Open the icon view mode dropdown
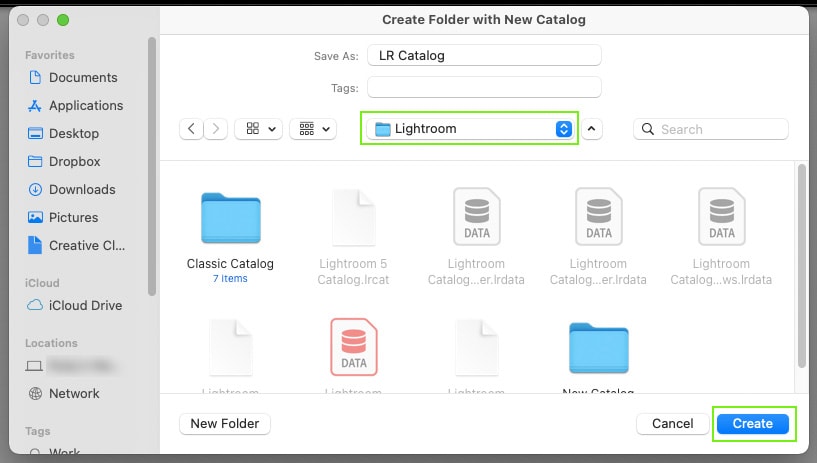The height and width of the screenshot is (463, 817). pyautogui.click(x=259, y=129)
